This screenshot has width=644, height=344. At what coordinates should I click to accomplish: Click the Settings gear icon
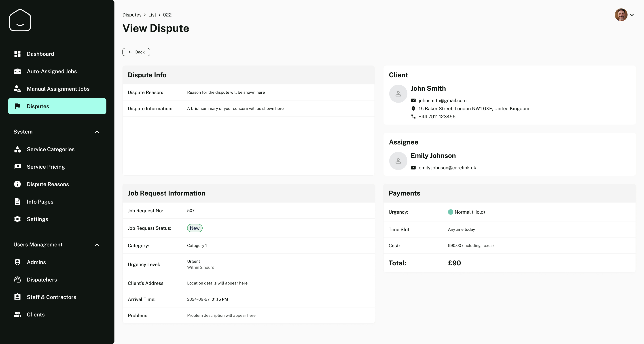(x=17, y=219)
